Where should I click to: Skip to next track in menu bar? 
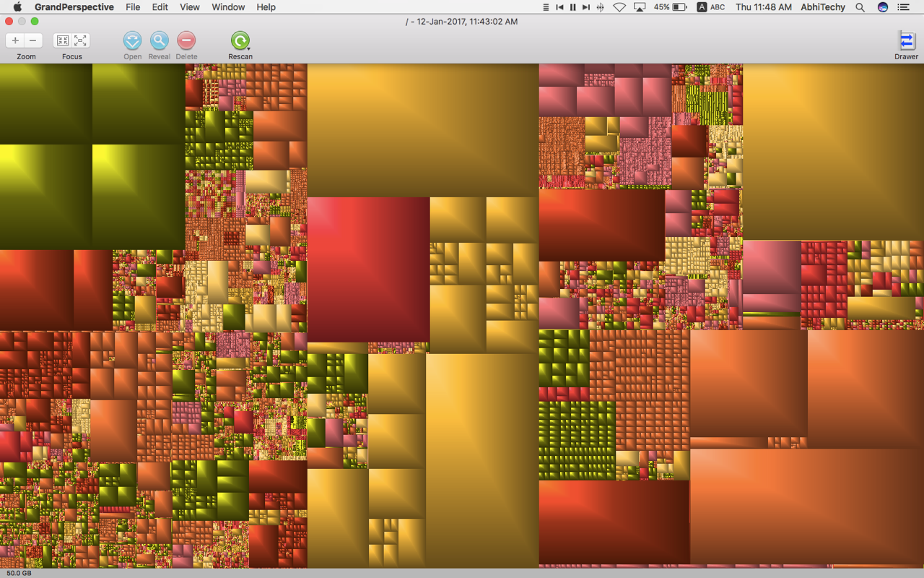pyautogui.click(x=585, y=7)
